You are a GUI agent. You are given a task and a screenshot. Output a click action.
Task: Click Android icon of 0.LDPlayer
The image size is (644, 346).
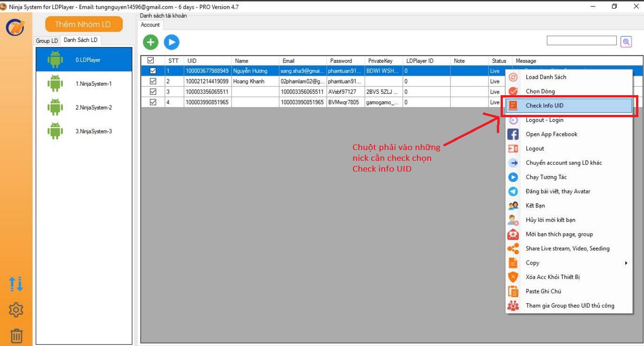pyautogui.click(x=55, y=60)
